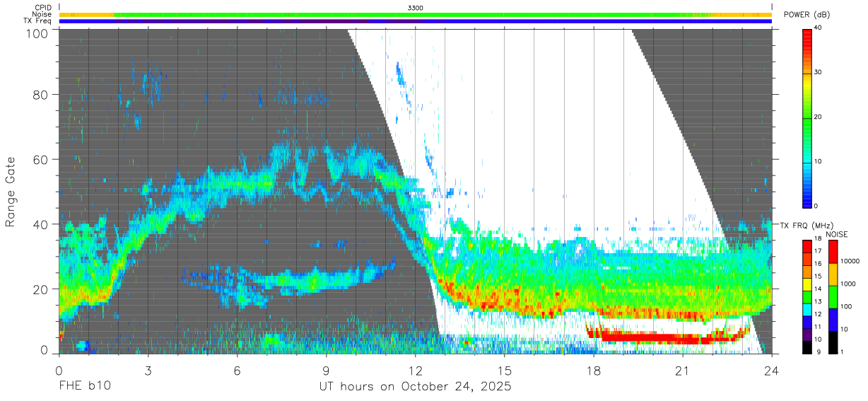The height and width of the screenshot is (401, 868).
Task: Select the 18 hour tick on UT axis
Action: coord(594,370)
